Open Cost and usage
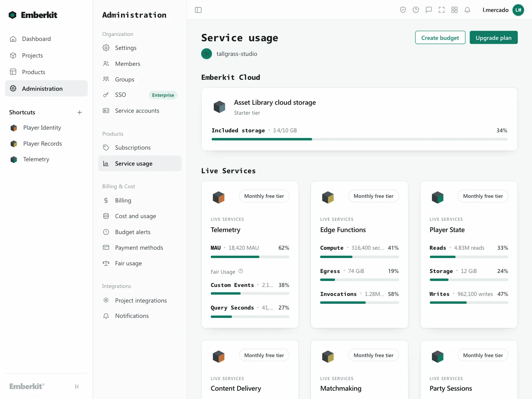 140,216
